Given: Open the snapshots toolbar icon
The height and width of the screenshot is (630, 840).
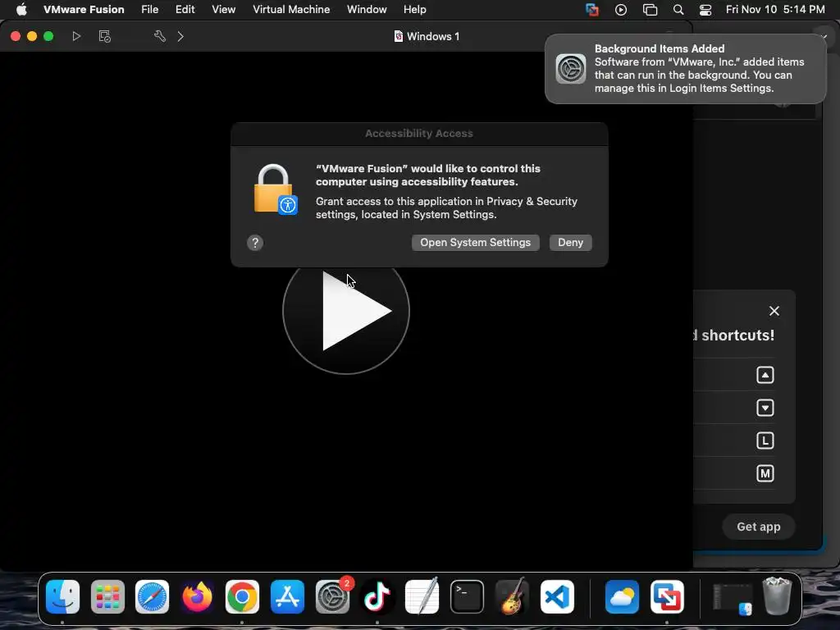Looking at the screenshot, I should pos(104,36).
